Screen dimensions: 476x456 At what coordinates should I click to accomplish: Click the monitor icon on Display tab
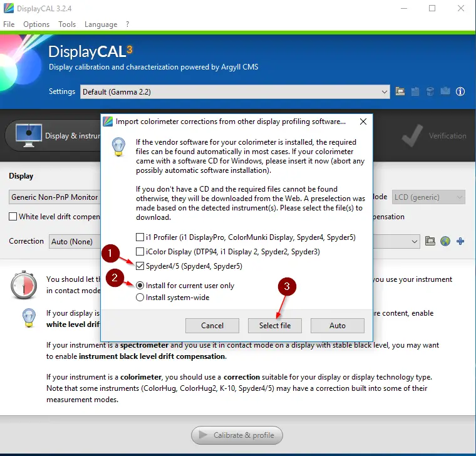pos(29,135)
